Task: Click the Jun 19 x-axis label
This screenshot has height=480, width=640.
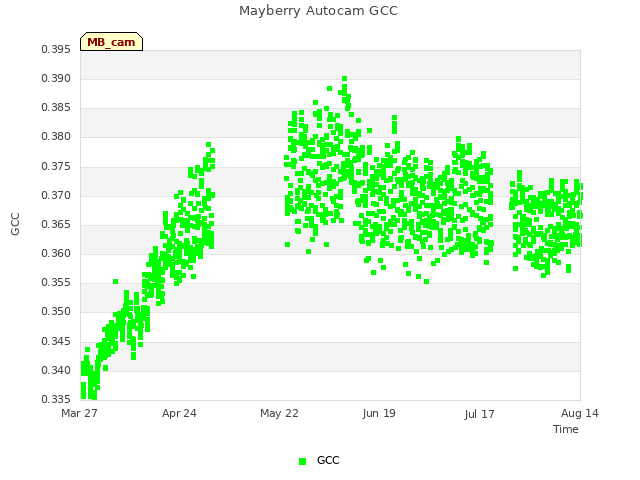Action: click(x=379, y=413)
